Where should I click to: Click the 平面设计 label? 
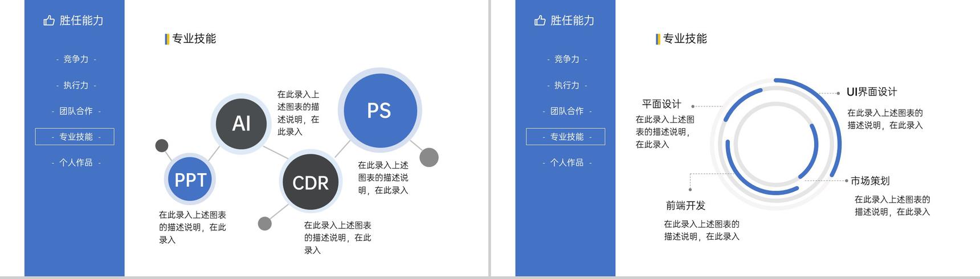661,104
